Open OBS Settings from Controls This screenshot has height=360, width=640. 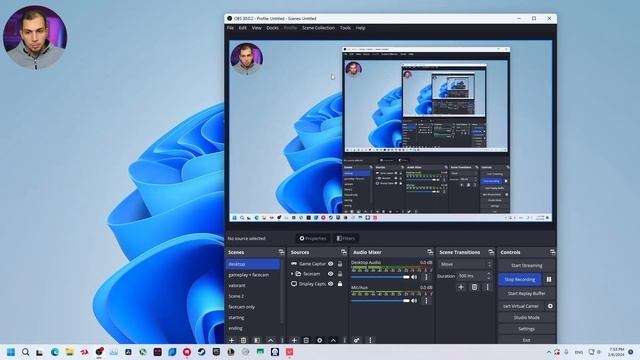click(x=527, y=329)
